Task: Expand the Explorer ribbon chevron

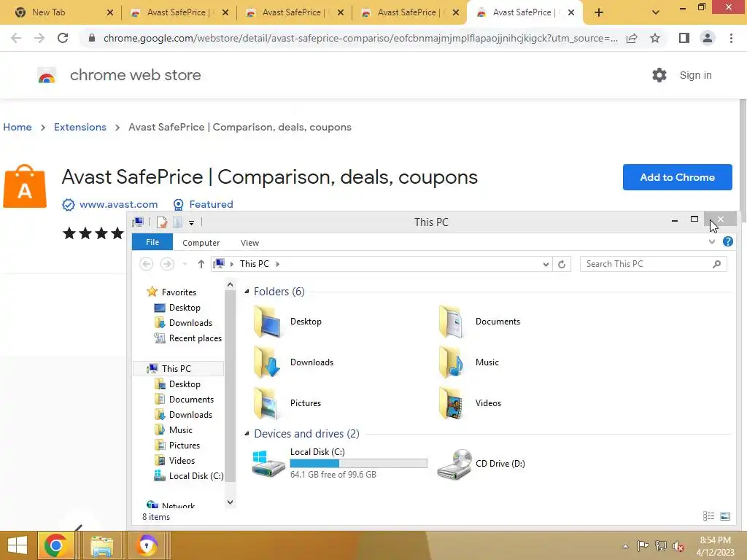Action: coord(712,241)
